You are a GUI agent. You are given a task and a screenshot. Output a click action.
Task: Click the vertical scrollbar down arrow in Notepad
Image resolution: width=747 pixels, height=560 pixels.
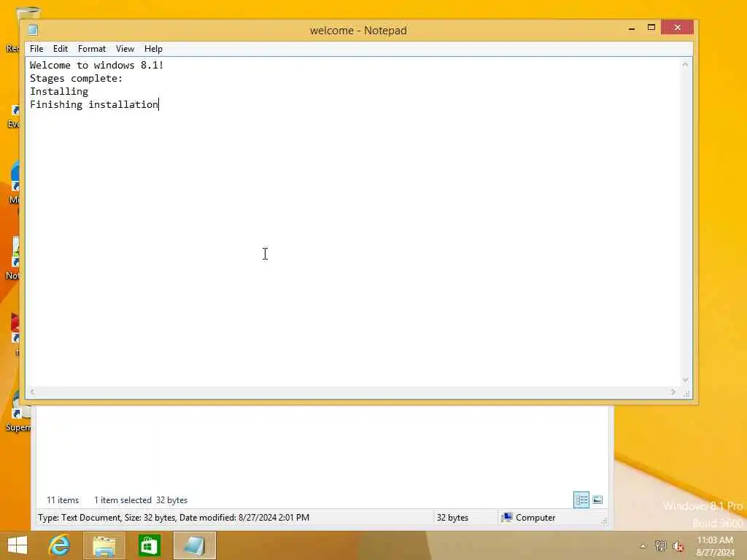(686, 380)
